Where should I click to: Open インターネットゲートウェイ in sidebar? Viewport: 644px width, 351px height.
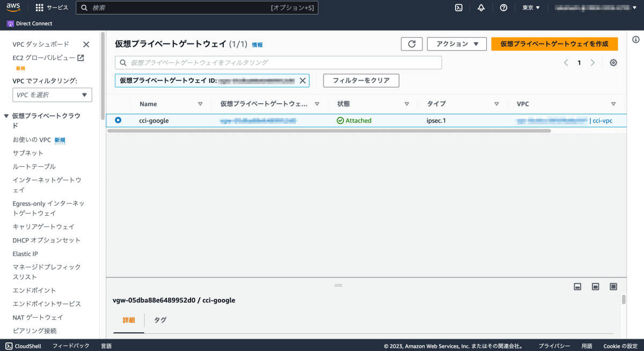[47, 185]
